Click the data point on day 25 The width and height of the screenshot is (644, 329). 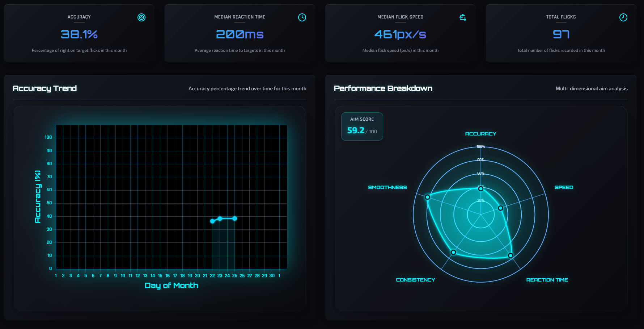click(234, 218)
